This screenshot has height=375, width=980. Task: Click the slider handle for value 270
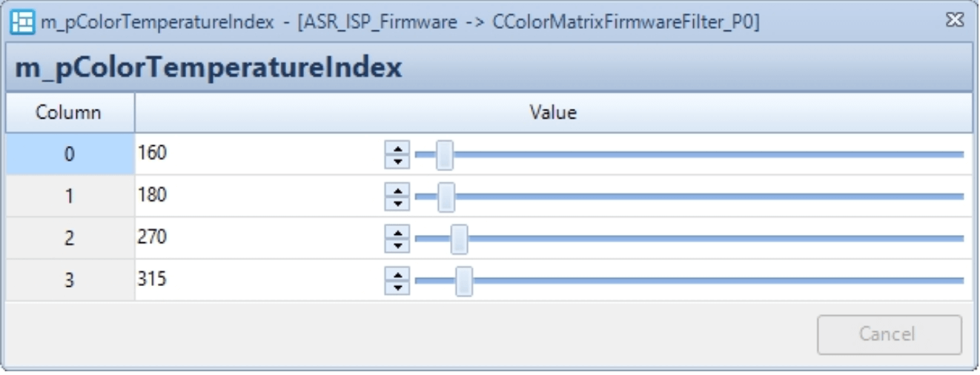(x=459, y=239)
